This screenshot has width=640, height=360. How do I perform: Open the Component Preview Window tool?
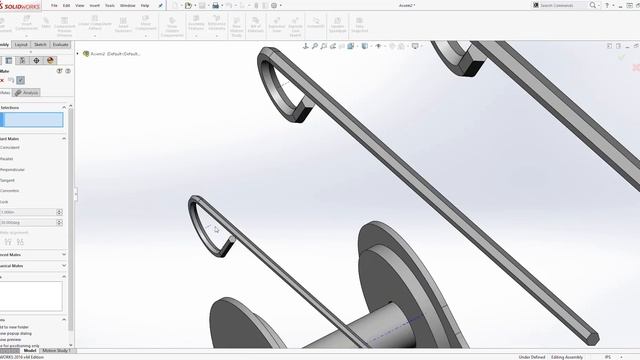click(x=64, y=26)
